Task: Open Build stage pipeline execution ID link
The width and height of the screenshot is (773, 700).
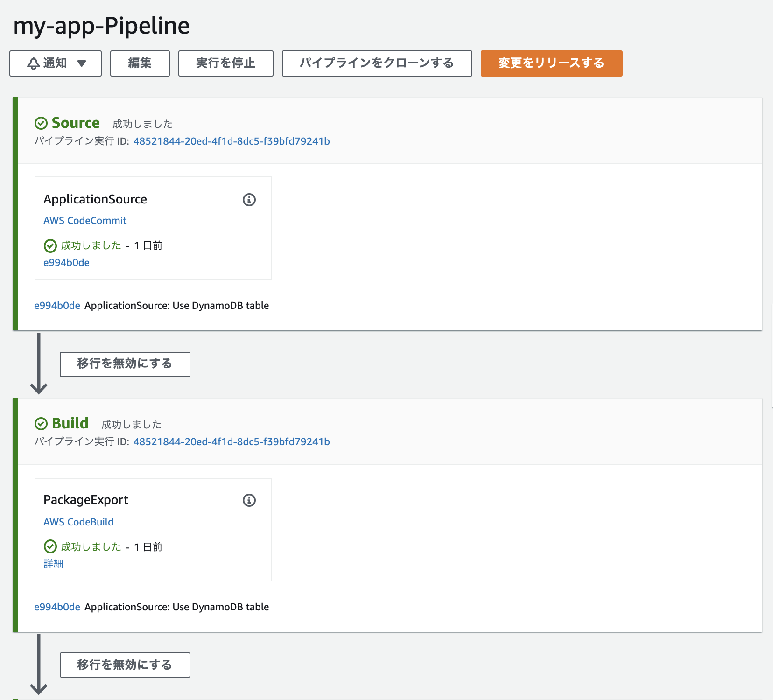Action: 232,442
